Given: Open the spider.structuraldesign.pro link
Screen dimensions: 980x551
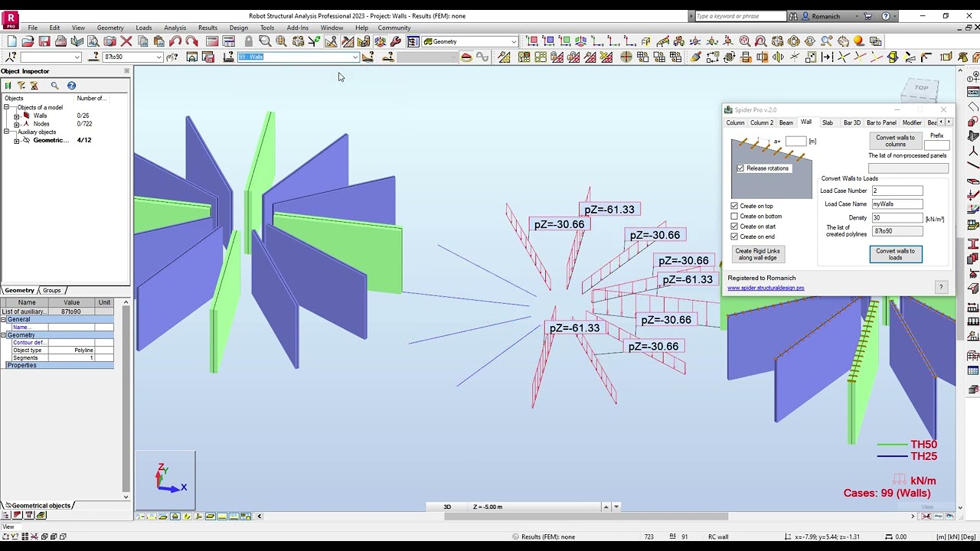Looking at the screenshot, I should coord(765,289).
